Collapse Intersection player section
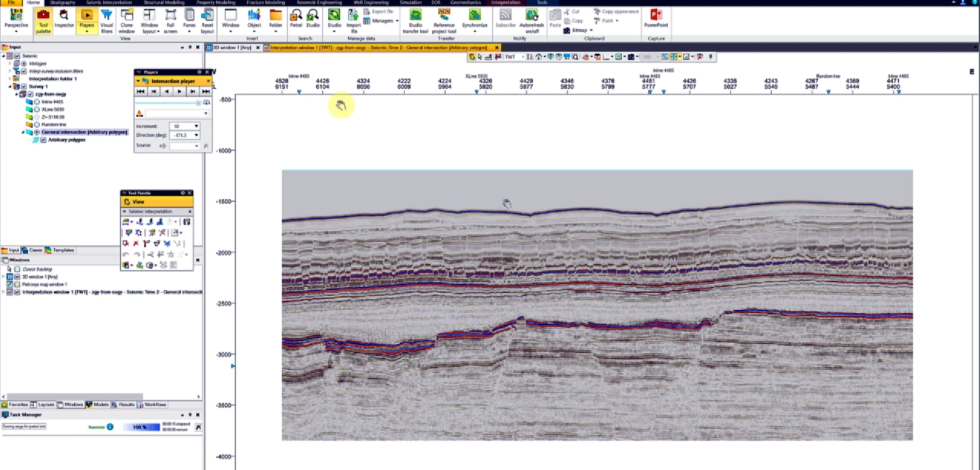The width and height of the screenshot is (980, 470). coord(138,81)
